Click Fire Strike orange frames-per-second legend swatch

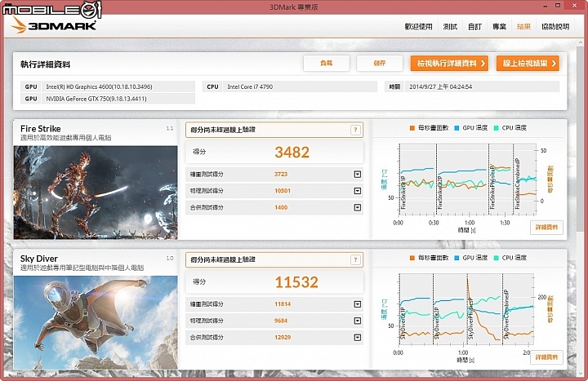click(x=412, y=128)
